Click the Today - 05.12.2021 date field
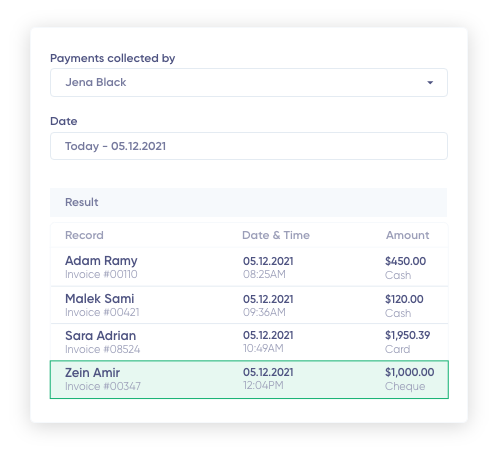 coord(249,146)
